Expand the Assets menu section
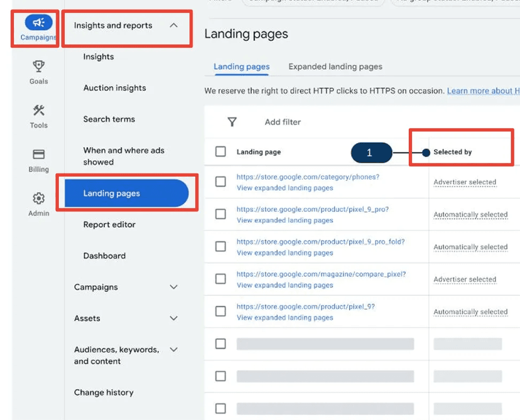Viewport: 520px width, 420px height. tap(173, 318)
